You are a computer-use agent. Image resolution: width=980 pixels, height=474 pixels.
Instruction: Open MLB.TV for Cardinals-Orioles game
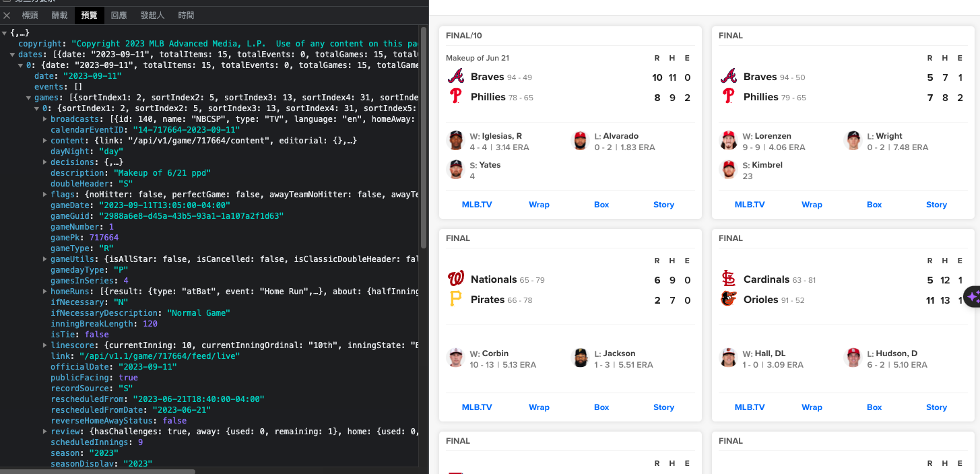point(750,407)
